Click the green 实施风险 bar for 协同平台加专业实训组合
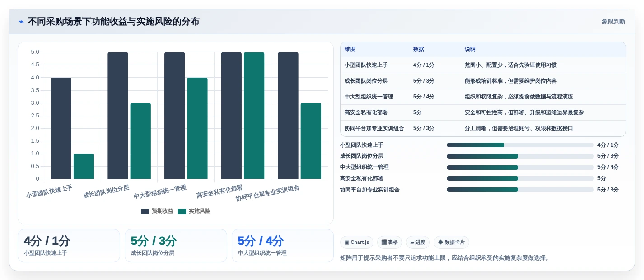 pyautogui.click(x=311, y=141)
